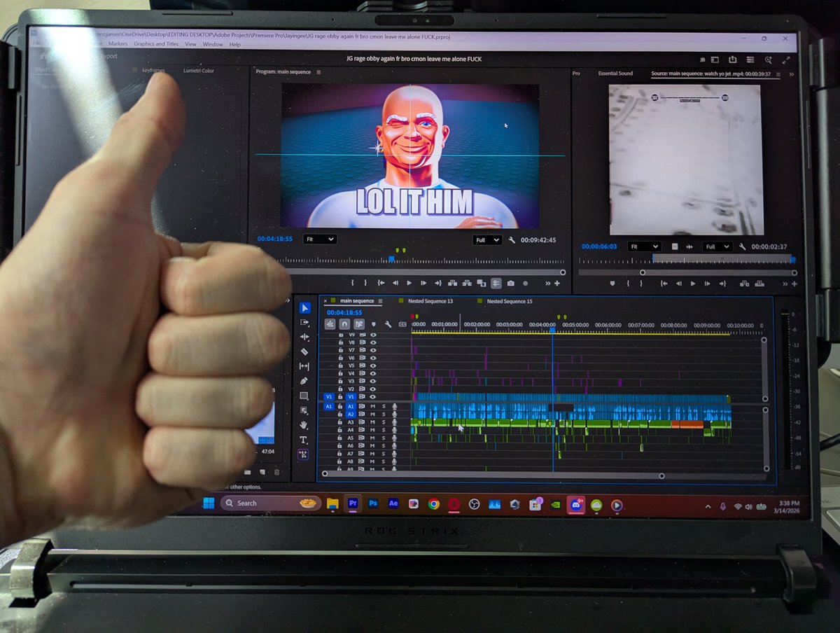
Task: Open Source monitor Fit zoom dropdown
Action: pyautogui.click(x=644, y=246)
